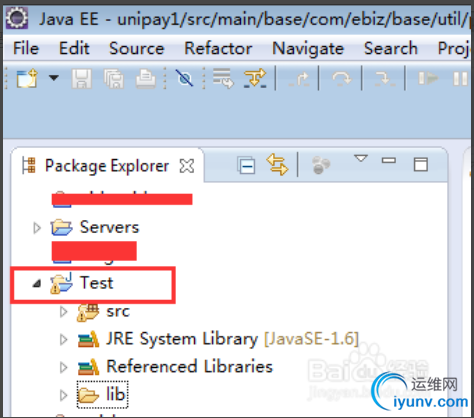
Task: Toggle Use Step Filters icon
Action: coord(255,78)
